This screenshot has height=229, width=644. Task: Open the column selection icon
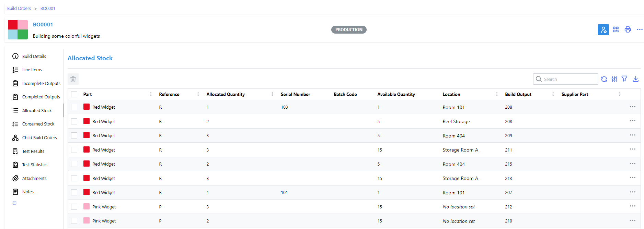614,79
